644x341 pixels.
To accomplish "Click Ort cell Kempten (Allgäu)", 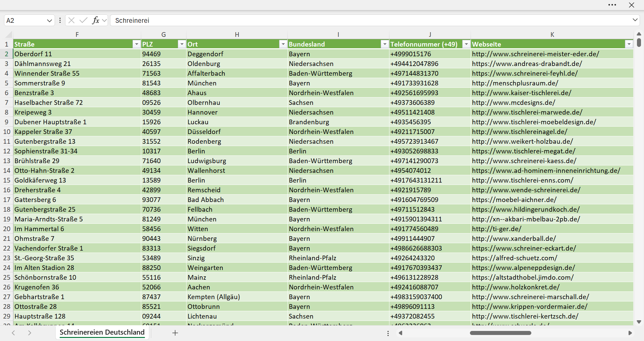I will pyautogui.click(x=237, y=297).
